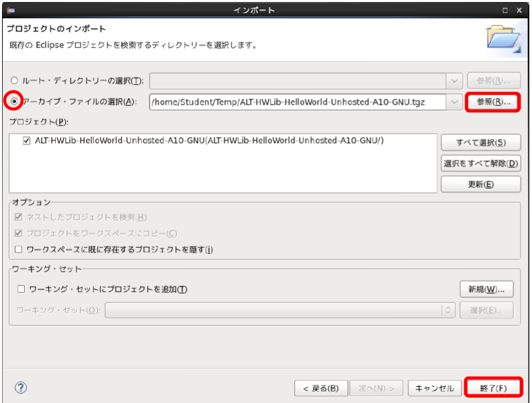The width and height of the screenshot is (532, 403).
Task: Select the archive file radio button
Action: (14, 101)
